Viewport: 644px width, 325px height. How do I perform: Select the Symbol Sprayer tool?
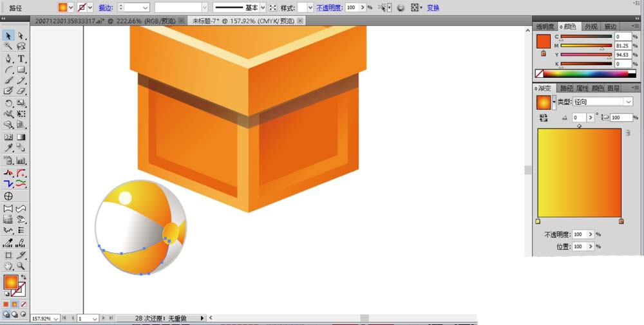pyautogui.click(x=8, y=160)
